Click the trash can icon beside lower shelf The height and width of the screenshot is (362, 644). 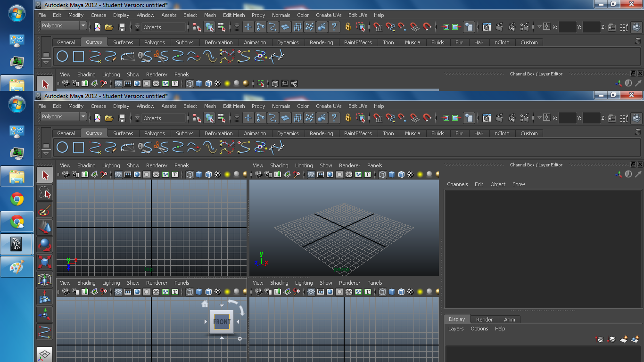638,132
